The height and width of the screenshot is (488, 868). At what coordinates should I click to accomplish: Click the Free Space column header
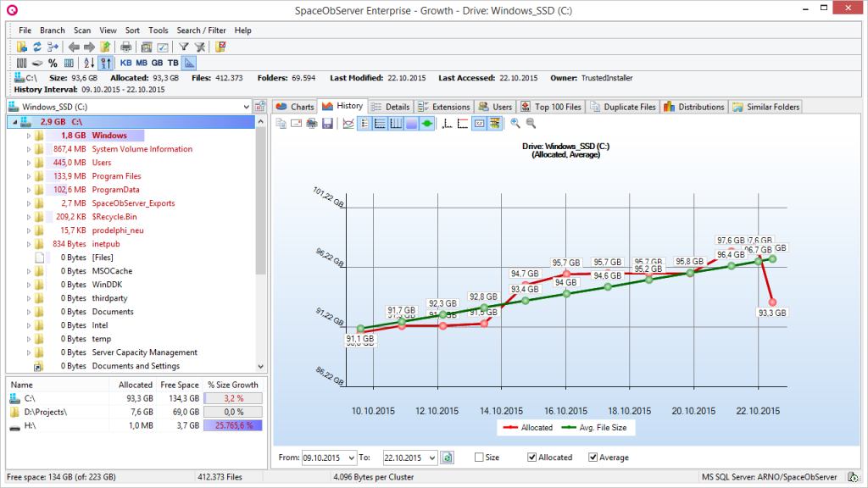coord(180,385)
